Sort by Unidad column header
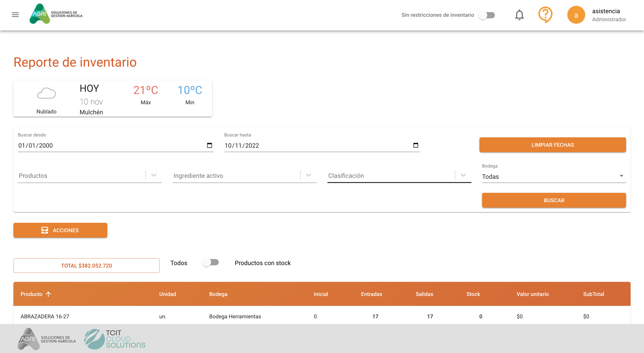The image size is (644, 353). [167, 294]
